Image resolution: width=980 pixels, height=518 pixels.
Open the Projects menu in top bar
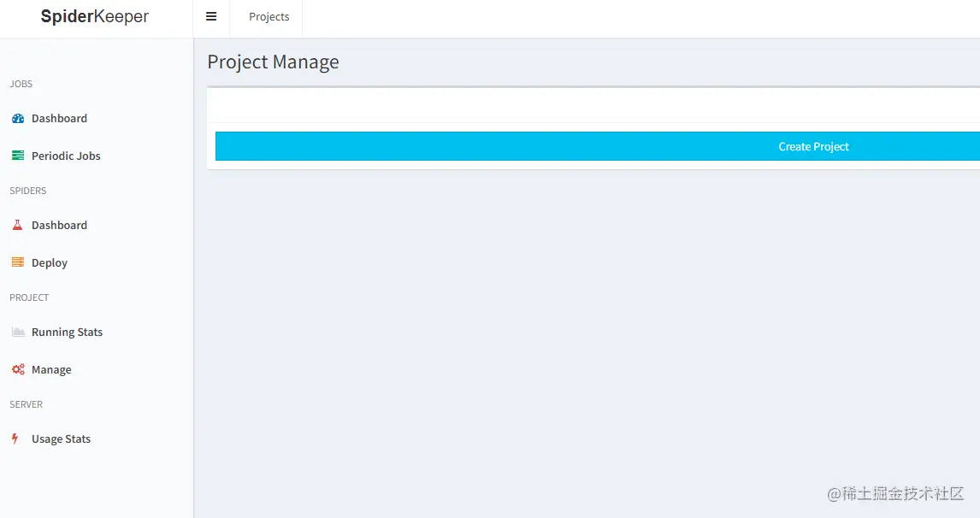[x=269, y=17]
